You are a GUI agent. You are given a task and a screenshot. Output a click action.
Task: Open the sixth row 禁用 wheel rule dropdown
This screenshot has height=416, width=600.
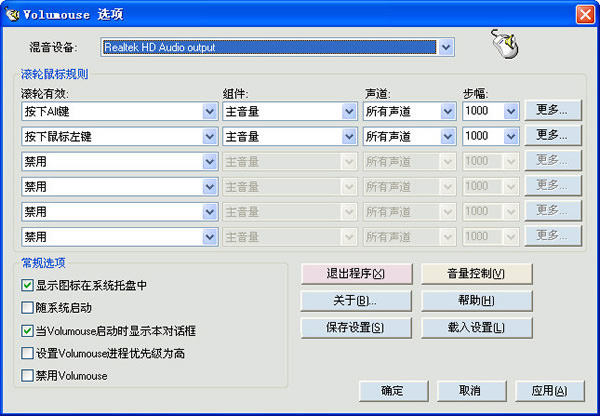[x=120, y=237]
